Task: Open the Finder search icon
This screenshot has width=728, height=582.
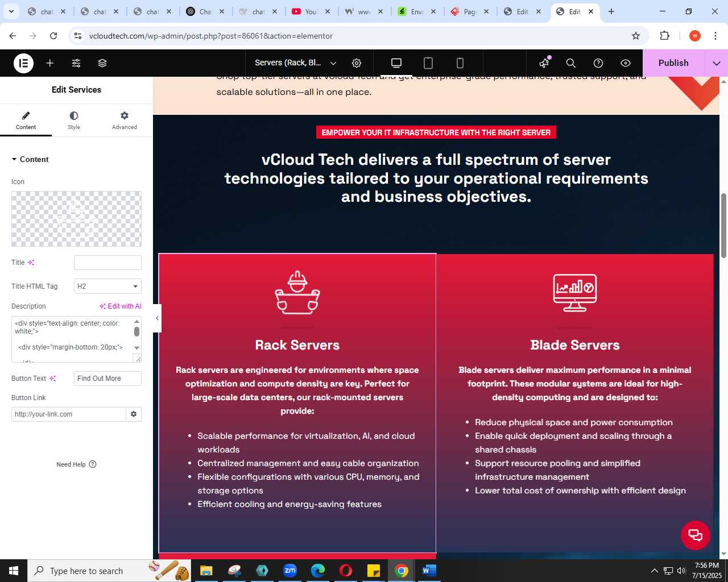Action: pos(571,63)
